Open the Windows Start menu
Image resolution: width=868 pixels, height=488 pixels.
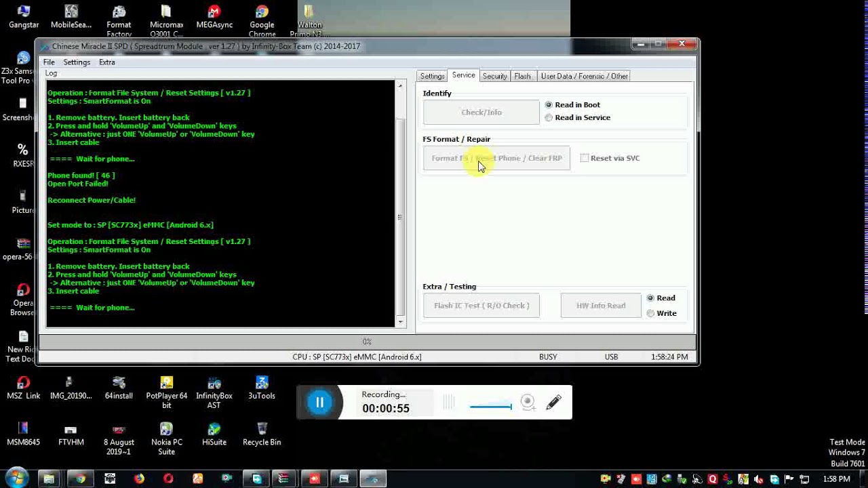[16, 479]
